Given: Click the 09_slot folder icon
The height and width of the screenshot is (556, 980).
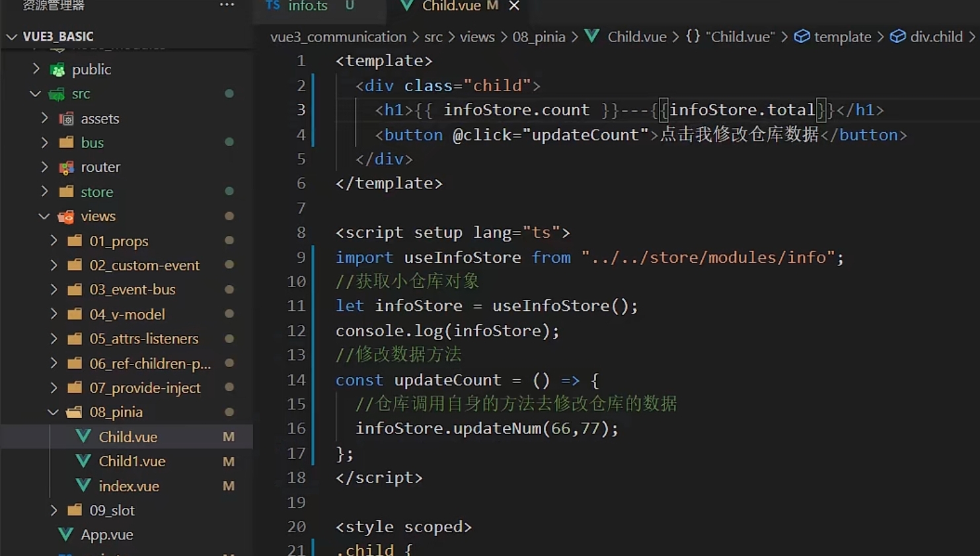Looking at the screenshot, I should (75, 510).
